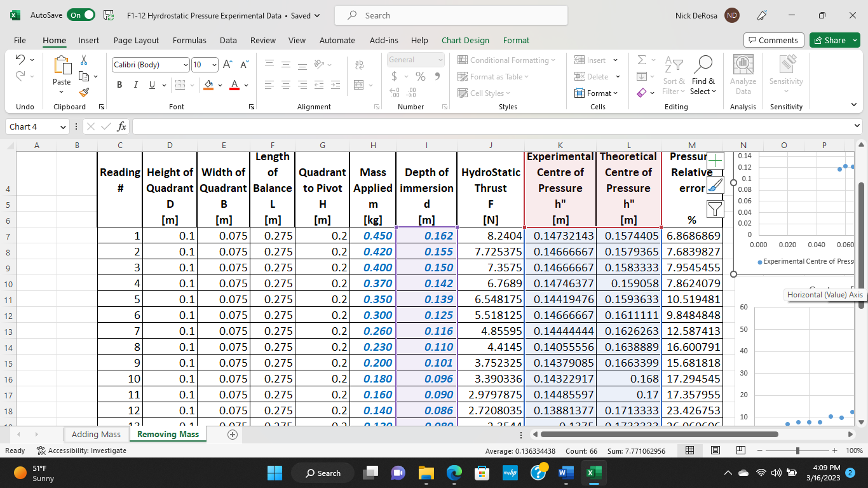Open the font color dropdown arrow
The image size is (868, 488).
coord(246,85)
